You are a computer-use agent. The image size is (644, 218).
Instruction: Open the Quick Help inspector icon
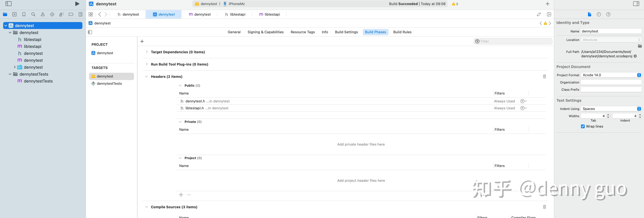pyautogui.click(x=608, y=14)
